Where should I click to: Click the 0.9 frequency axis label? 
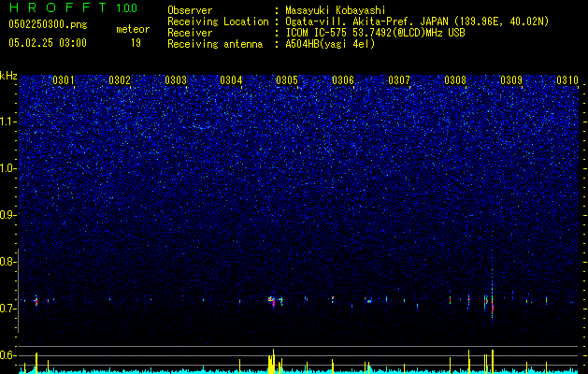coord(7,215)
